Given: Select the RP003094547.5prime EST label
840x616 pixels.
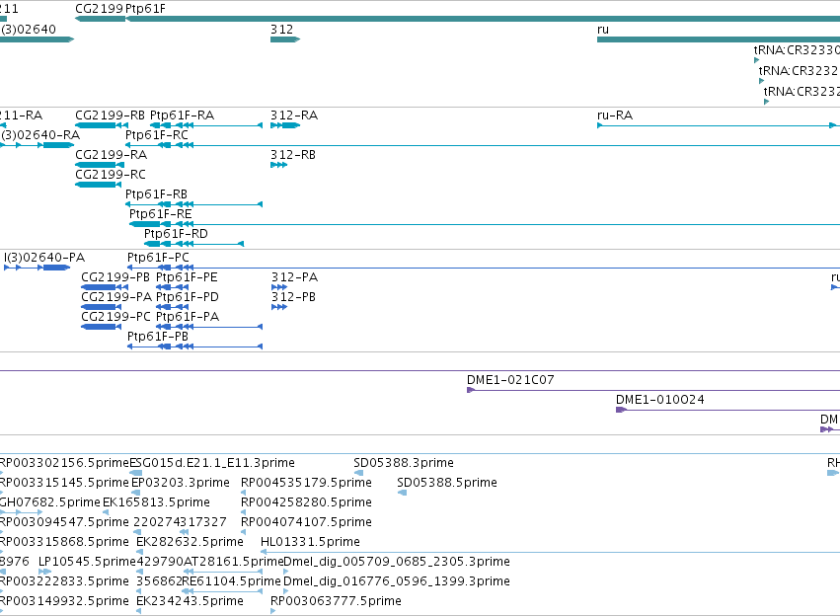Looking at the screenshot, I should click(x=64, y=522).
